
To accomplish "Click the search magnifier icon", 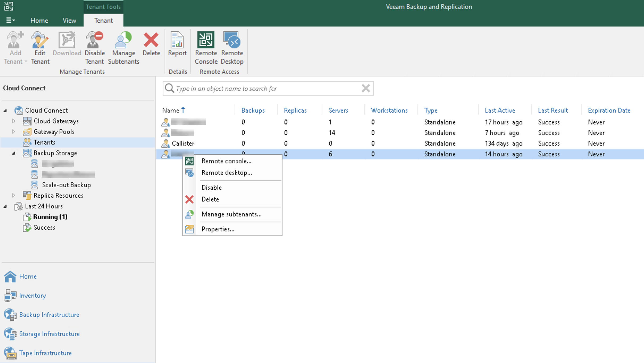I will (169, 88).
